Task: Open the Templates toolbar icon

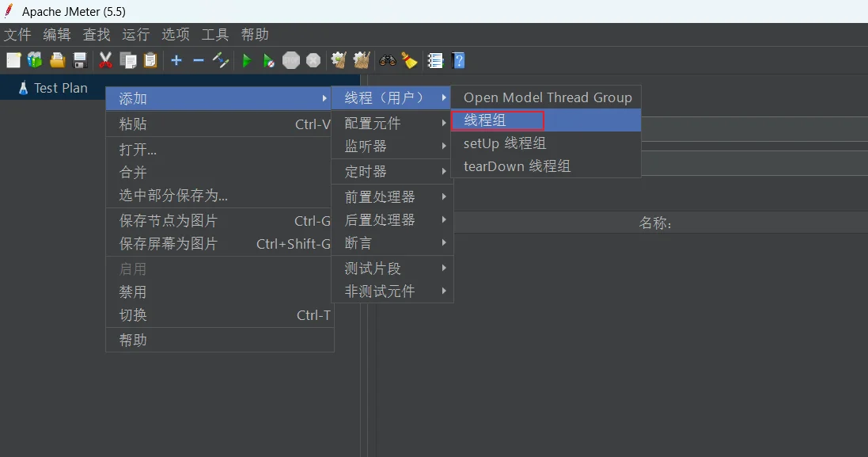Action: pos(35,60)
